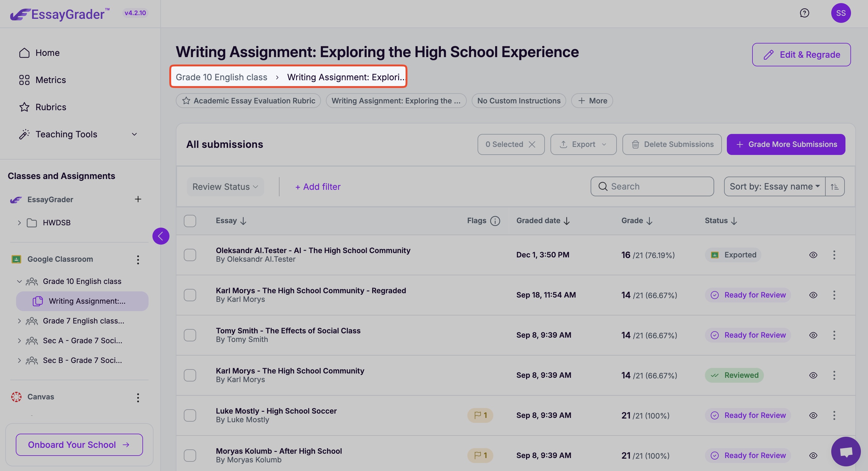The width and height of the screenshot is (868, 471).
Task: Select all submissions header checkbox
Action: point(190,221)
